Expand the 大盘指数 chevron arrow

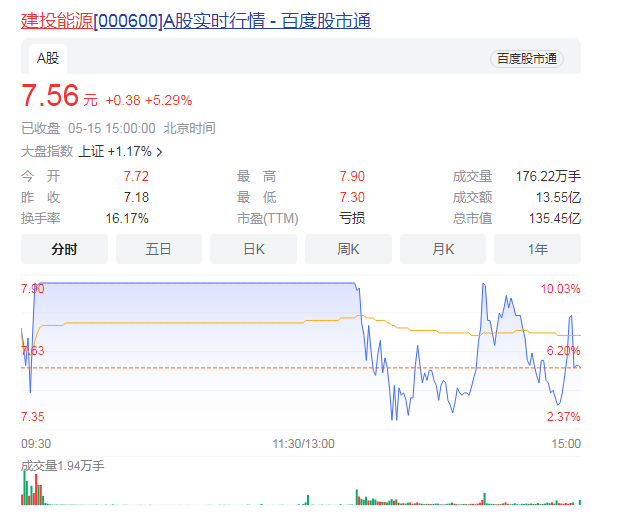pos(160,152)
